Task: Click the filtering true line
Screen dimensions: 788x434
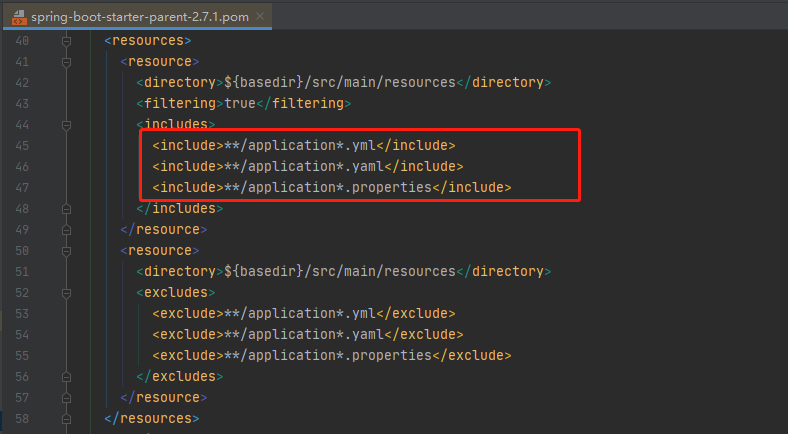Action: (x=244, y=103)
